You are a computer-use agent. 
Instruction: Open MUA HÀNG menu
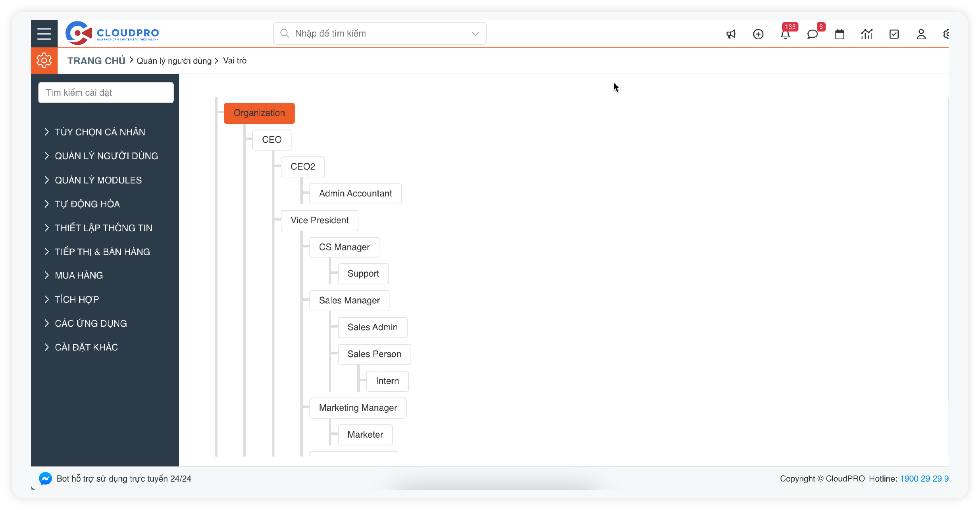[79, 275]
